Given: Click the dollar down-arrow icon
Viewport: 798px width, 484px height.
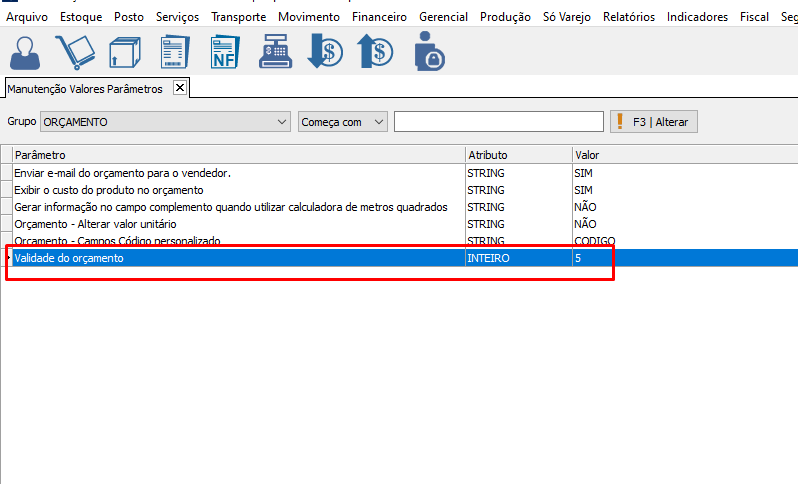Looking at the screenshot, I should point(326,51).
